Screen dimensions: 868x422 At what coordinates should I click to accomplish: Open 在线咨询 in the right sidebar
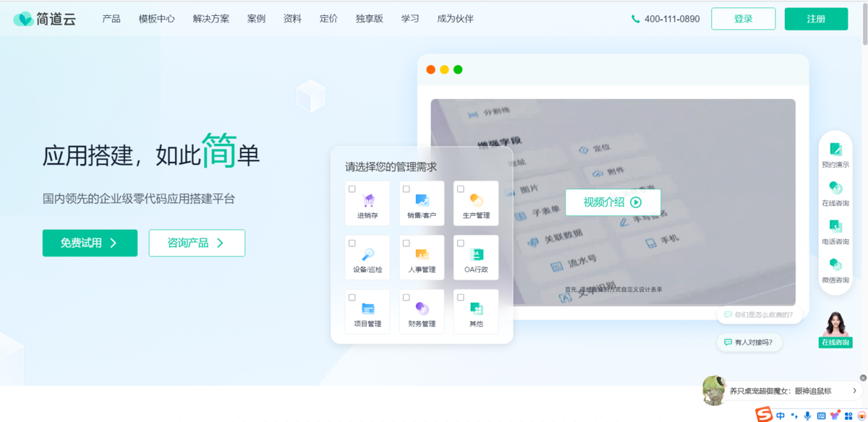point(835,193)
